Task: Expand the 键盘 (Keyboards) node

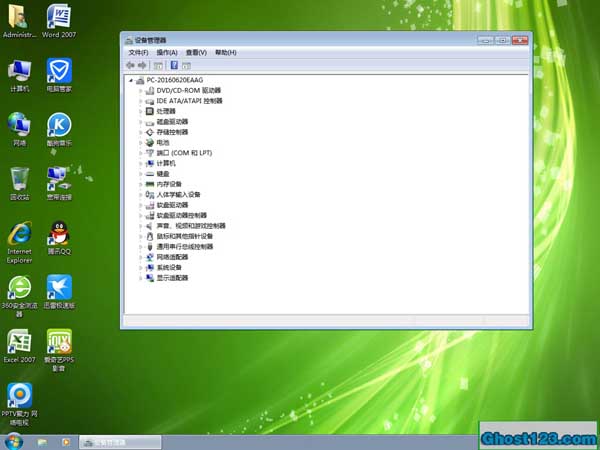Action: point(140,174)
